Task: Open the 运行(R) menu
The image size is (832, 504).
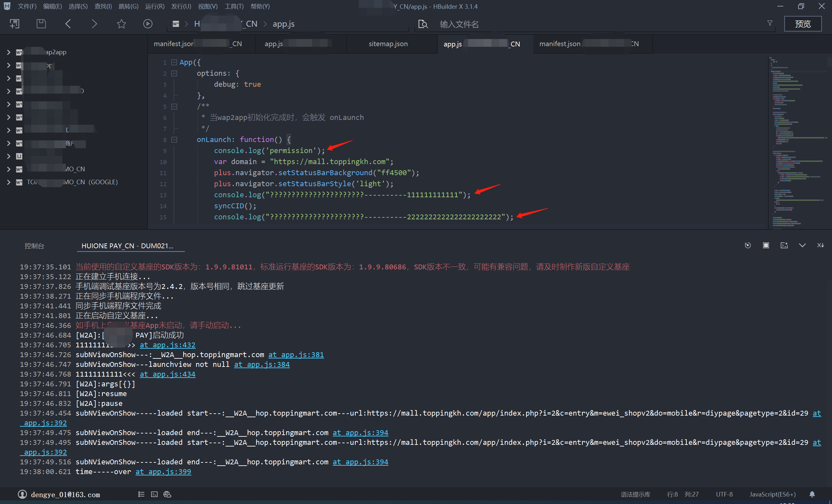Action: (x=154, y=6)
